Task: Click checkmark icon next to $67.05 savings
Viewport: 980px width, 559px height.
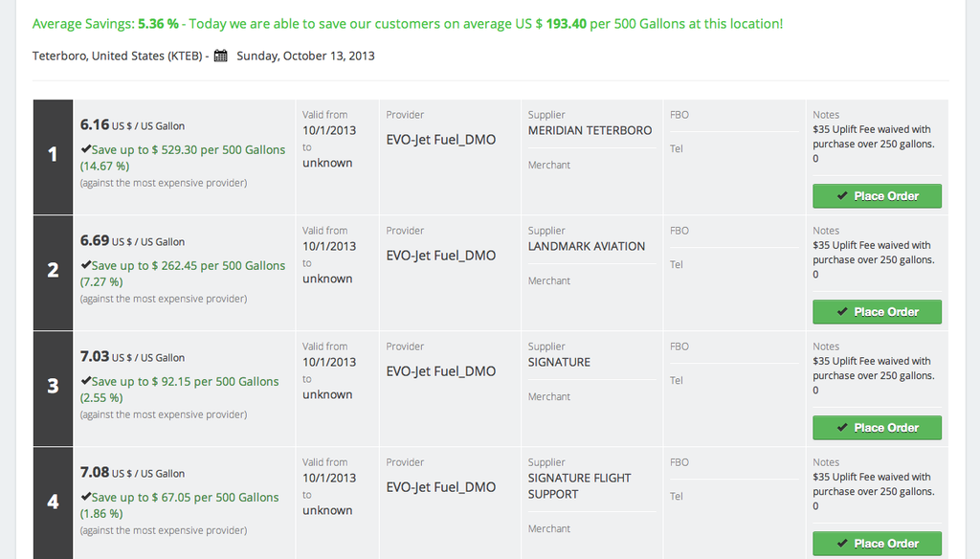Action: coord(85,497)
